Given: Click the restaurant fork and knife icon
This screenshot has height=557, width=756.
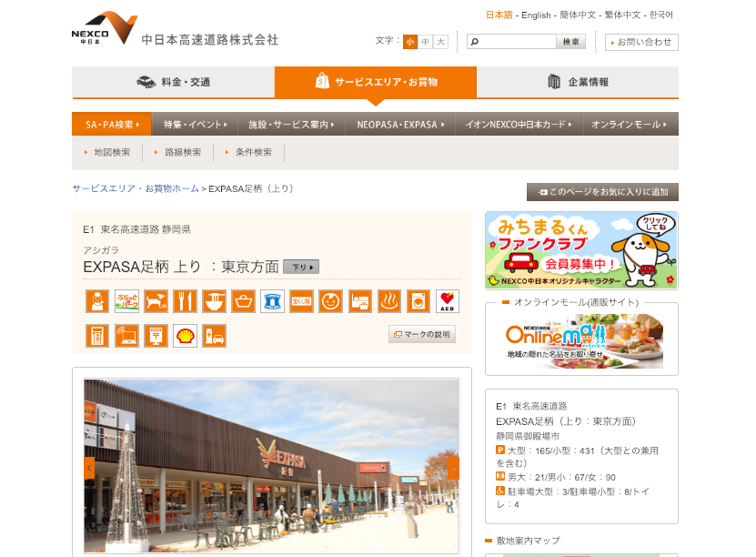Looking at the screenshot, I should tap(186, 301).
